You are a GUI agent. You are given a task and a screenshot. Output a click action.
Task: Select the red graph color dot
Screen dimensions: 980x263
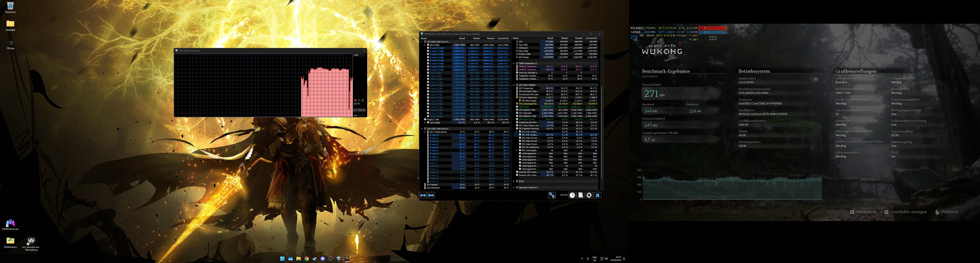point(355,100)
